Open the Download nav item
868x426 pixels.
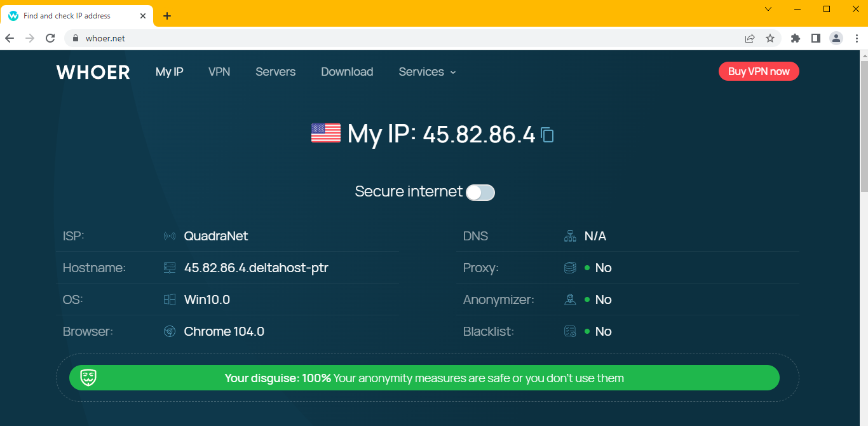pyautogui.click(x=347, y=72)
